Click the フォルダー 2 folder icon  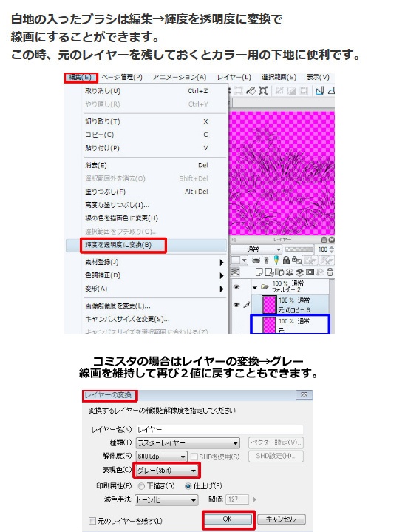click(x=265, y=287)
